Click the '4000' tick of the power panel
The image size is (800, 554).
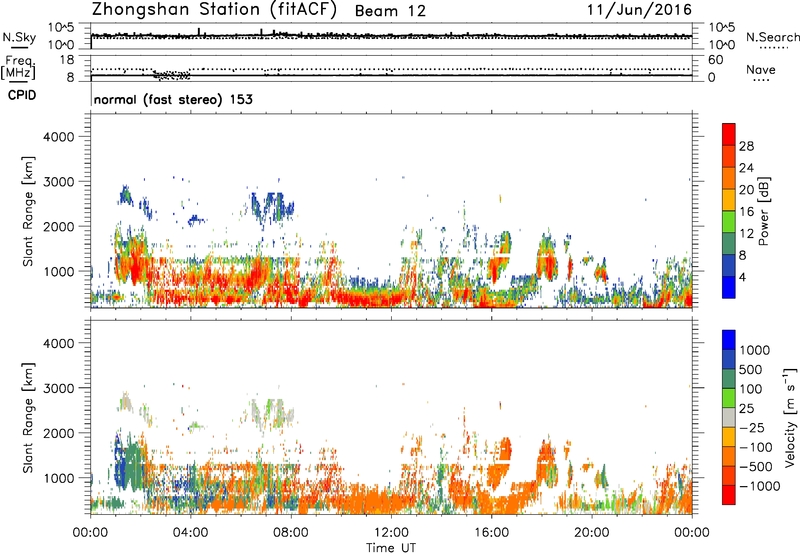coord(58,137)
